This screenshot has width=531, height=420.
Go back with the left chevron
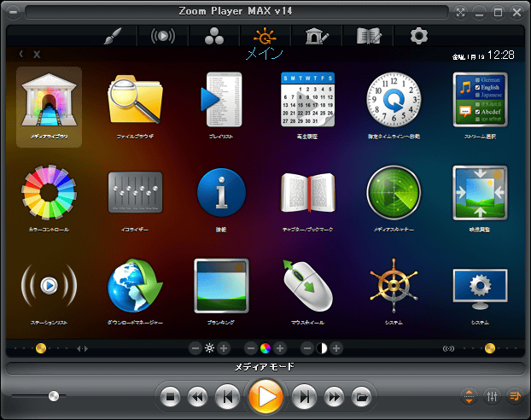pos(21,54)
